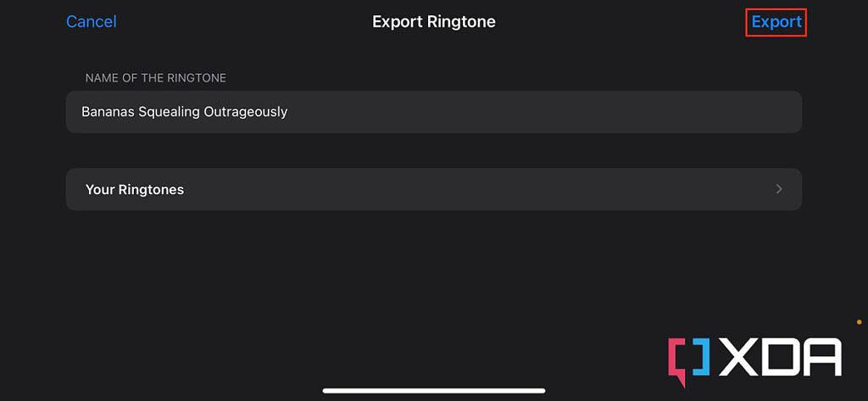
Task: Click the orange microphone indicator dot
Action: (x=859, y=322)
